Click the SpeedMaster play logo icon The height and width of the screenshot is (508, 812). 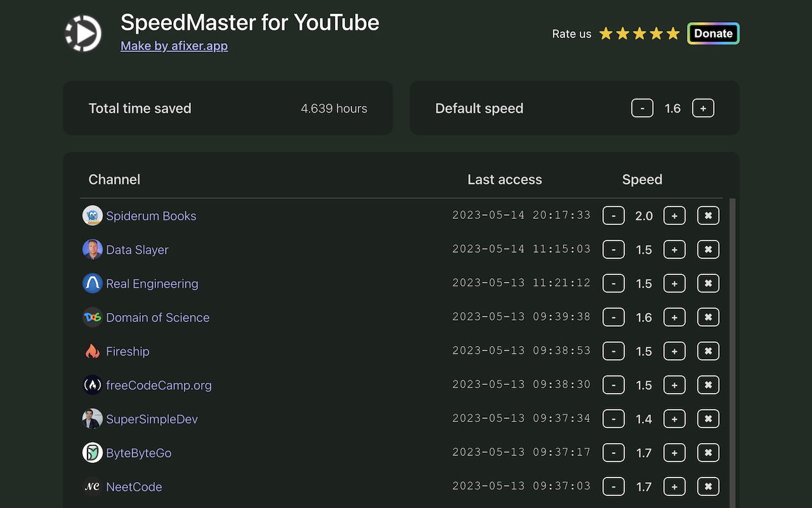click(x=83, y=33)
